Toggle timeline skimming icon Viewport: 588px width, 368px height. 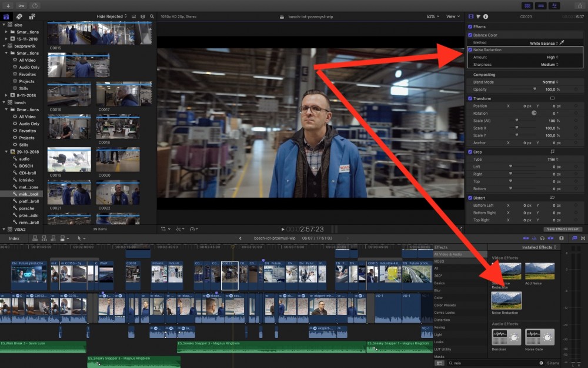[526, 238]
